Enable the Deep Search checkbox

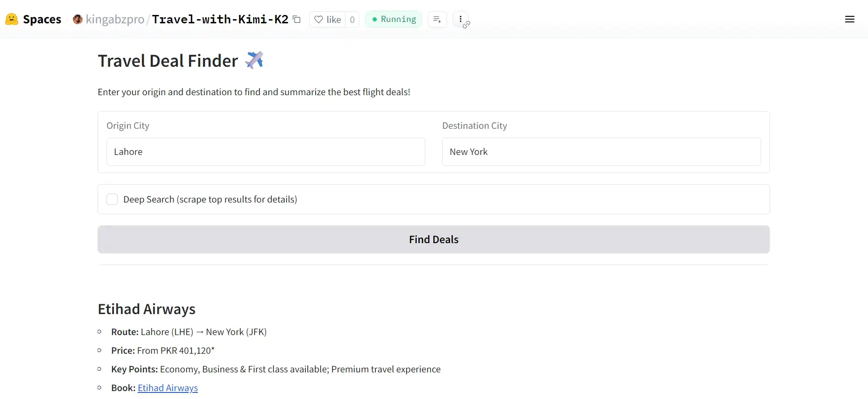click(x=112, y=199)
